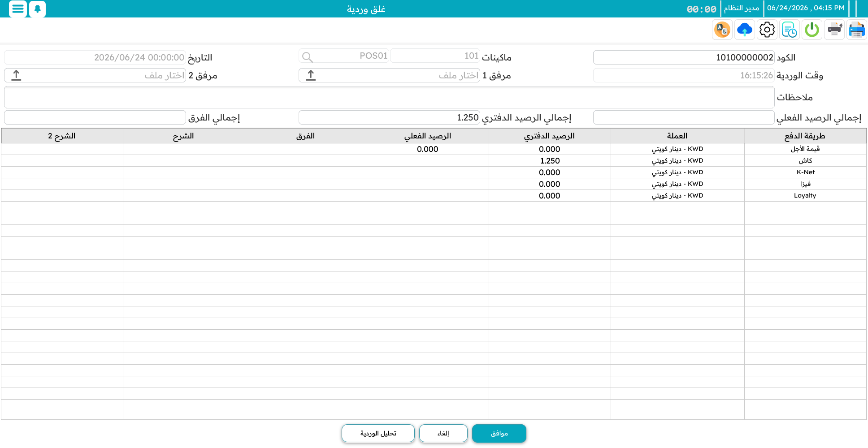Image resolution: width=868 pixels, height=448 pixels.
Task: Click the translate language icon
Action: [722, 30]
